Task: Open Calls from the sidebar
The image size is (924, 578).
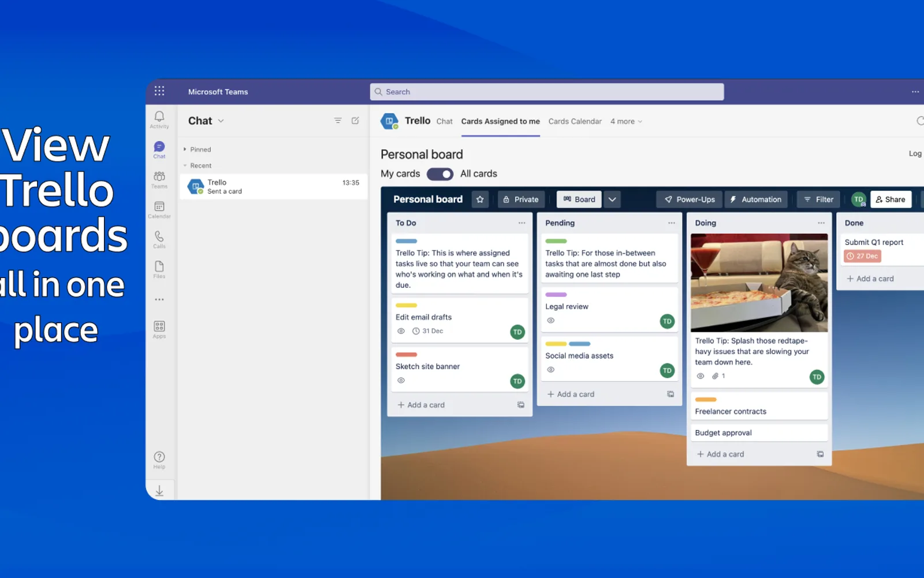Action: point(159,239)
